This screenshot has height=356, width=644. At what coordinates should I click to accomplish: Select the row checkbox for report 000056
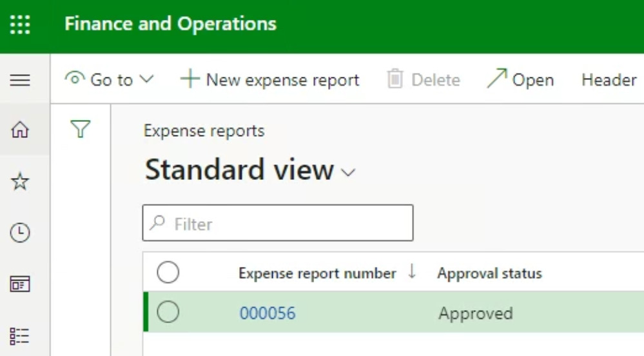(168, 311)
